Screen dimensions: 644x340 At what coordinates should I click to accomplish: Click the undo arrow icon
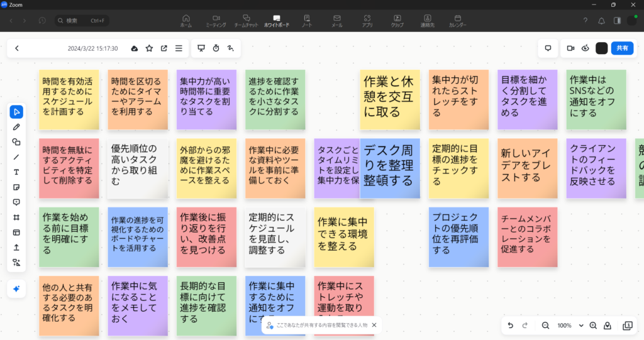point(510,326)
